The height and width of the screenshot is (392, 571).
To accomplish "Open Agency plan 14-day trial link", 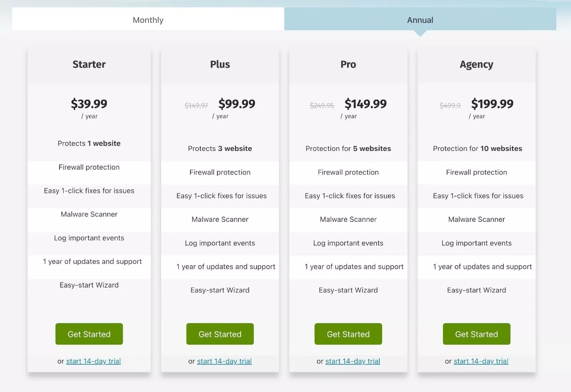I will tap(481, 361).
